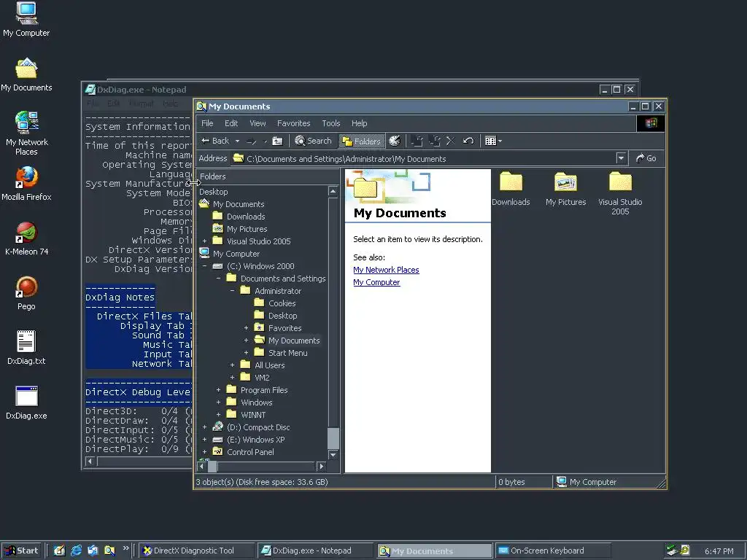Go up one folder level
This screenshot has width=747, height=560.
click(277, 141)
